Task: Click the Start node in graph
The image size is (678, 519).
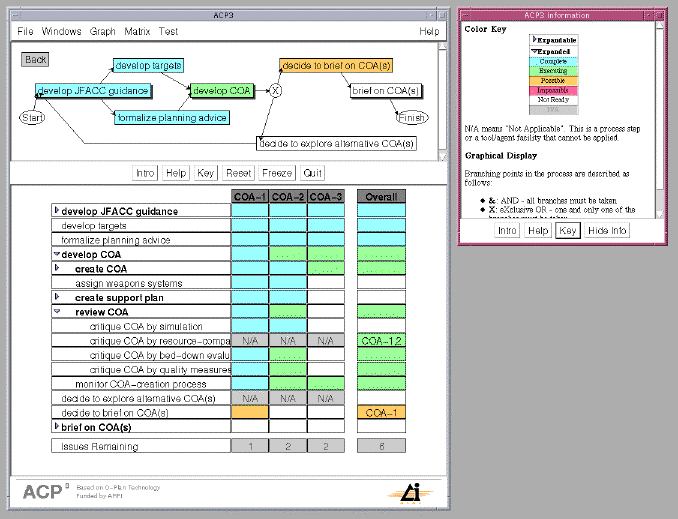Action: [x=32, y=118]
